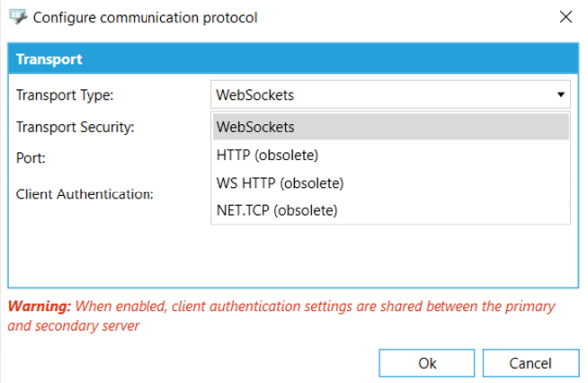Image resolution: width=588 pixels, height=383 pixels.
Task: Choose the HTTP (obsolete) option
Action: [391, 155]
